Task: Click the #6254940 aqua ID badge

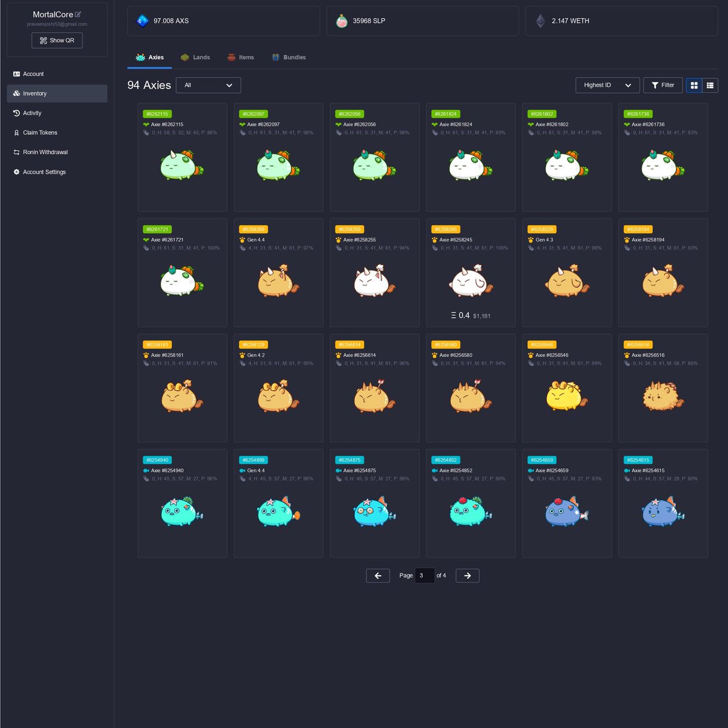Action: [157, 460]
